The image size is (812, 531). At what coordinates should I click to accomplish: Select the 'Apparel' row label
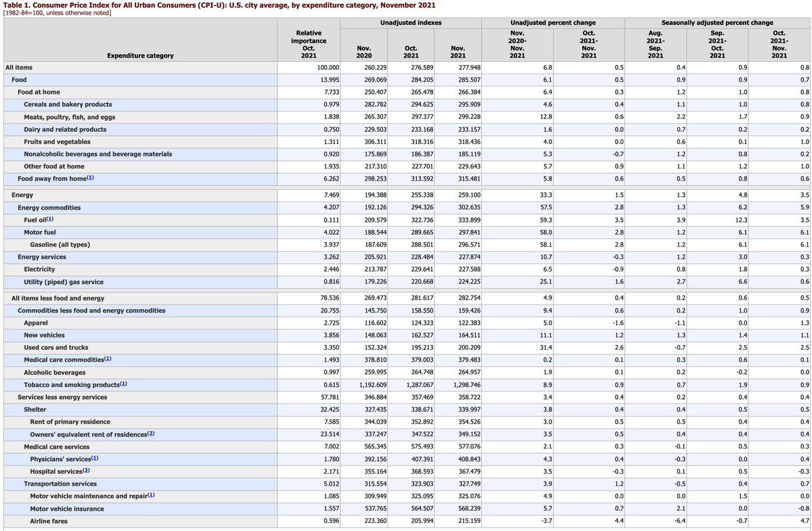click(36, 323)
